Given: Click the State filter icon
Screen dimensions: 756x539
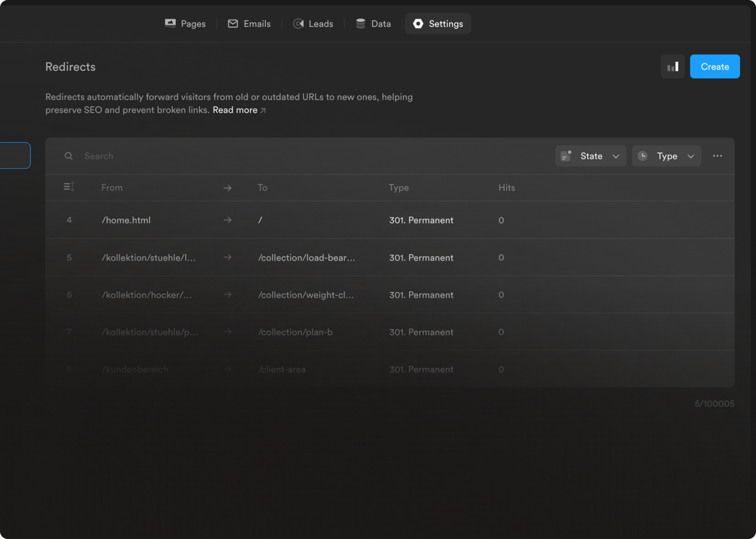Looking at the screenshot, I should point(566,156).
